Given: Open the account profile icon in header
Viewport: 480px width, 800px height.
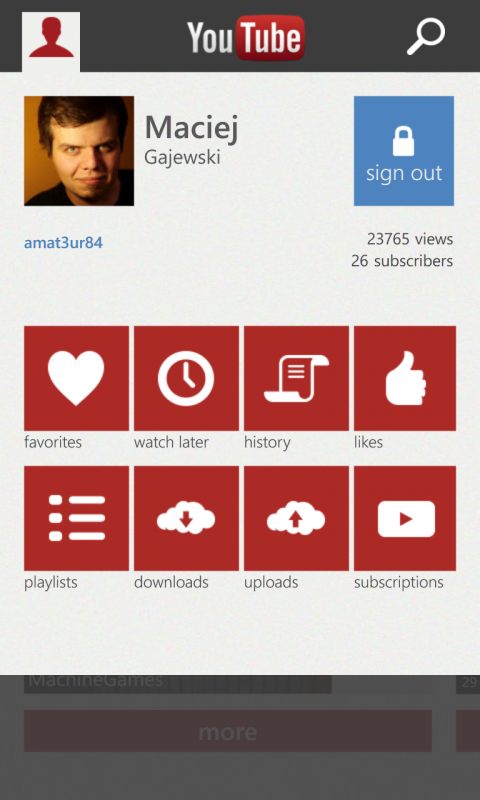Looking at the screenshot, I should tap(51, 42).
